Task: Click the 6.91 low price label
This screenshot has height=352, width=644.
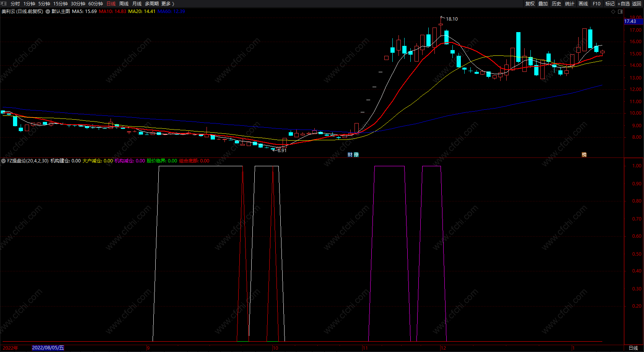Action: (282, 151)
